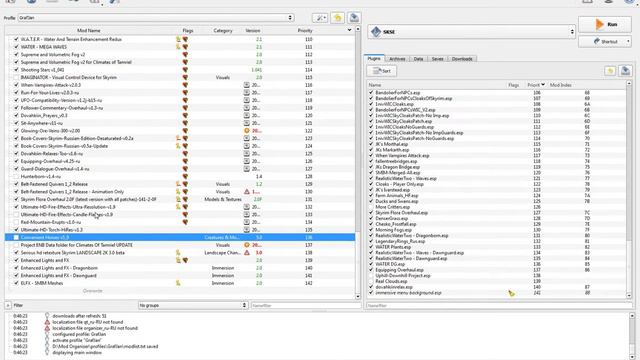
Task: Enable the Real Clouds.esp plugin checkbox
Action: click(x=371, y=281)
